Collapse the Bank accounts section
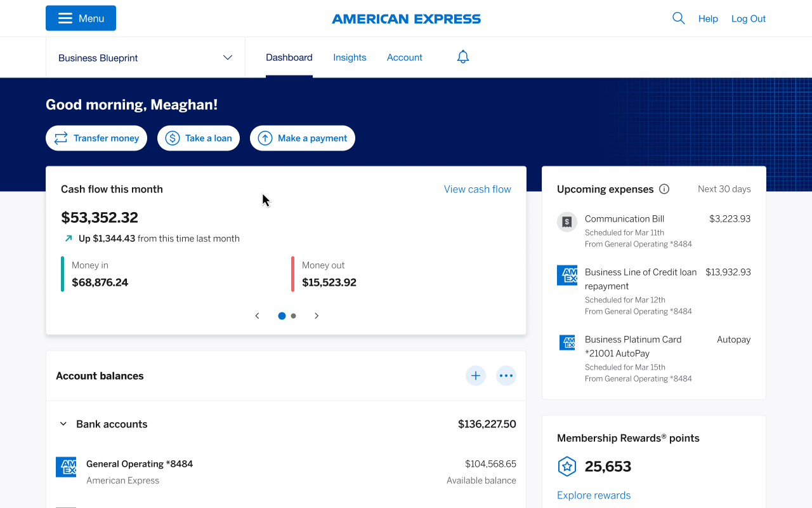This screenshot has width=812, height=508. 63,424
